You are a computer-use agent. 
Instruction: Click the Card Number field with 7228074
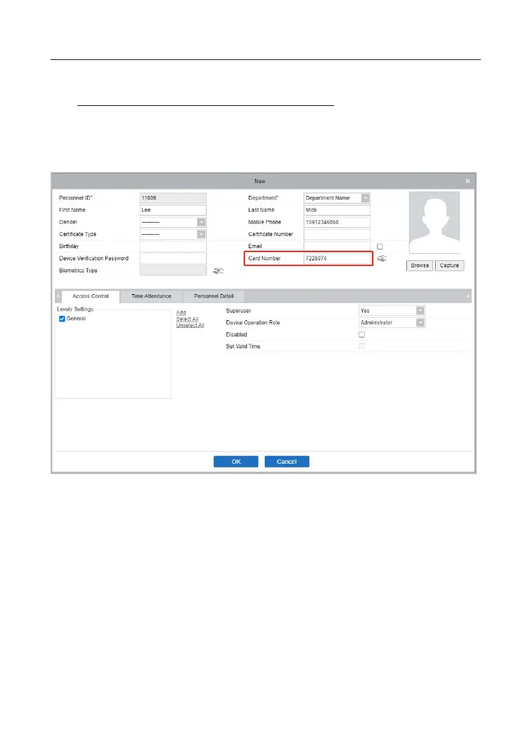pyautogui.click(x=337, y=258)
